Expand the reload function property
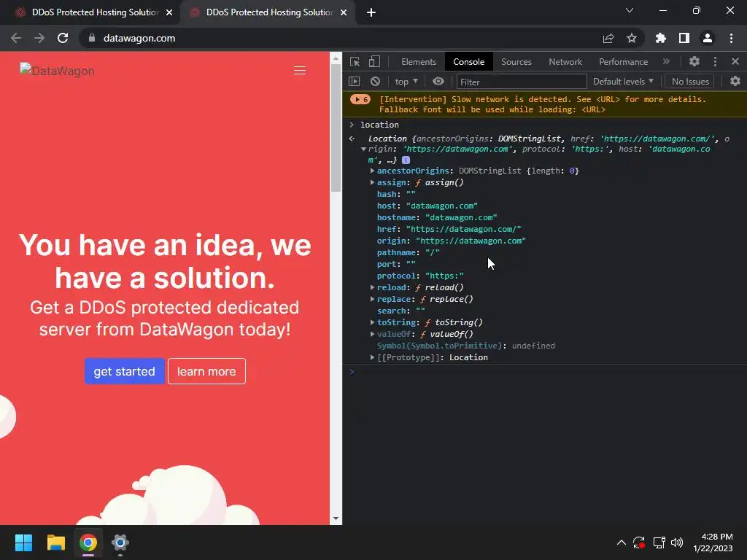The image size is (747, 560). [x=372, y=287]
